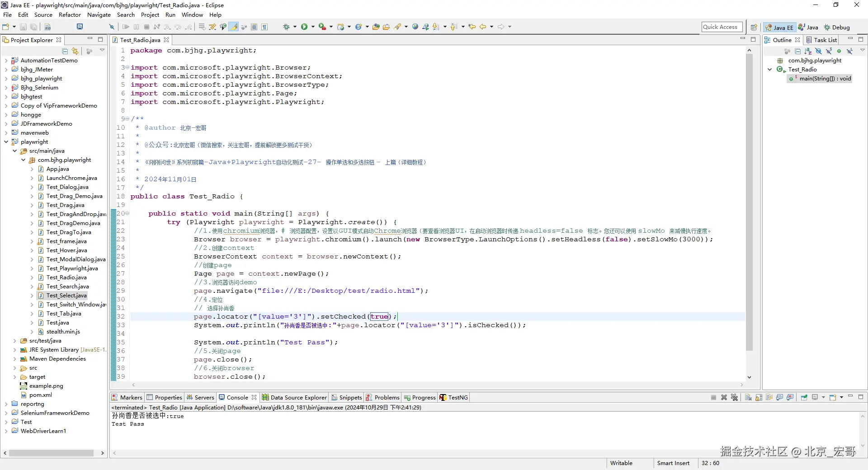Click the Open Type icon in the toolbar

click(376, 27)
